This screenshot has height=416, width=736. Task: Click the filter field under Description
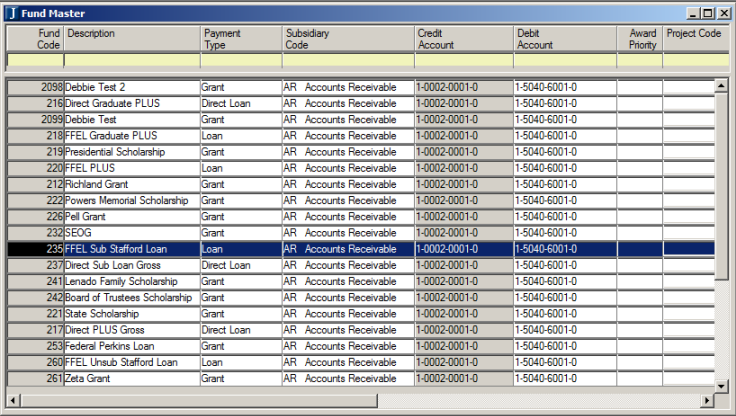pos(132,61)
